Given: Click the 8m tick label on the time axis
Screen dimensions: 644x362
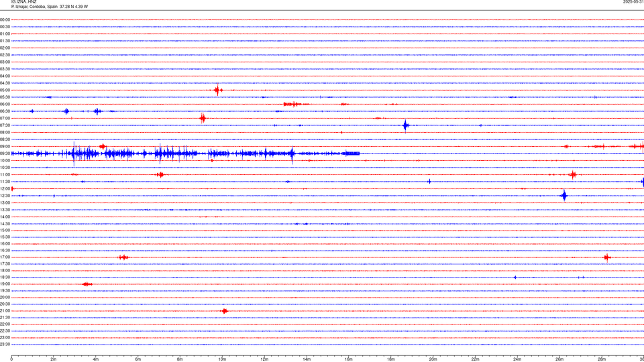Looking at the screenshot, I should (180, 359).
